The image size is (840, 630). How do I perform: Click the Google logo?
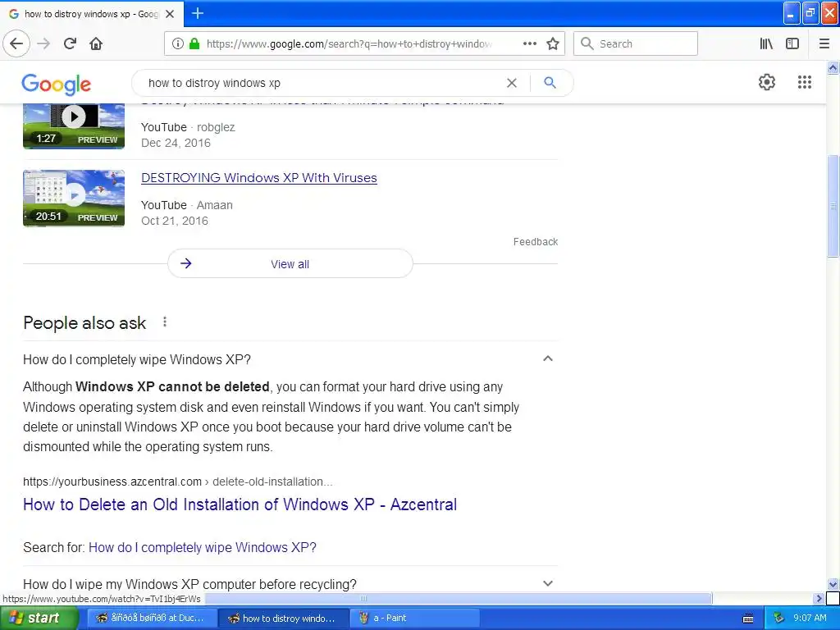[57, 84]
